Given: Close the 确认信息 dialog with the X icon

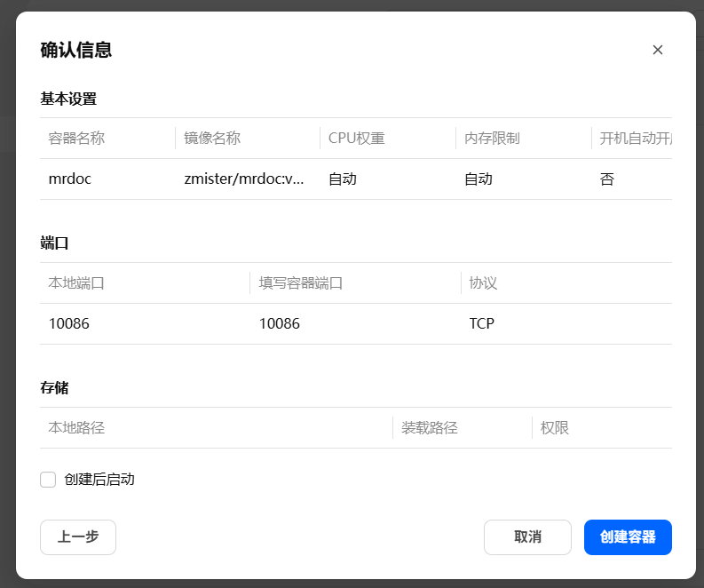Looking at the screenshot, I should (x=658, y=50).
